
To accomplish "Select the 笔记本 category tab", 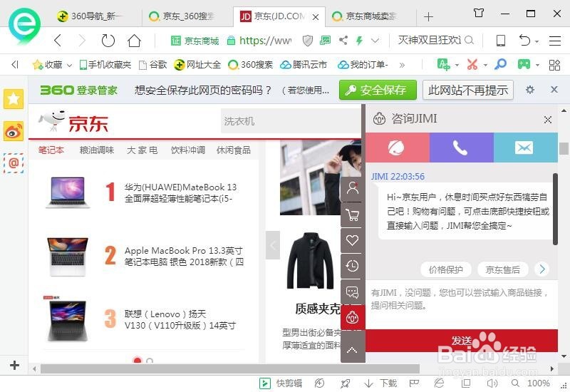I will [51, 150].
